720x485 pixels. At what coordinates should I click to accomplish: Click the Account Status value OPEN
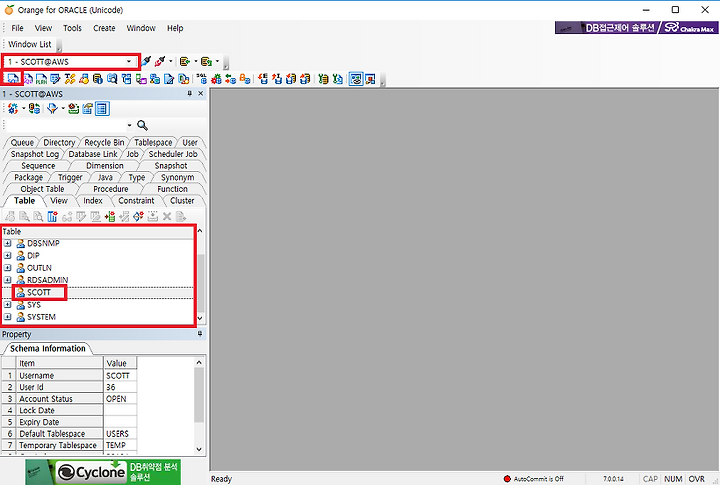tap(120, 399)
